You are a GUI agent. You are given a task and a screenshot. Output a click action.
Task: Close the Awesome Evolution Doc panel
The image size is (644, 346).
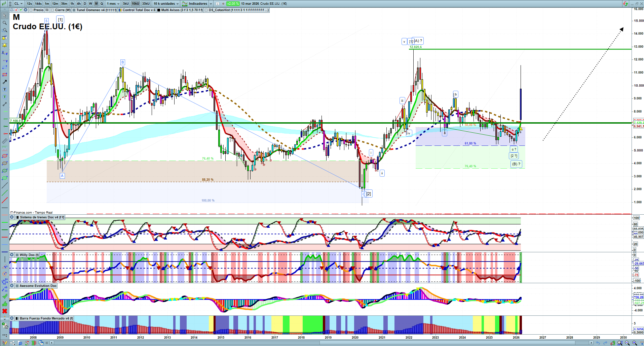point(12,286)
